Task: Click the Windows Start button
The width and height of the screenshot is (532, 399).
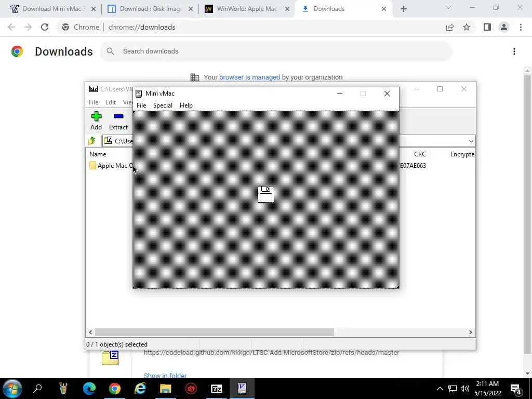Action: click(x=12, y=389)
